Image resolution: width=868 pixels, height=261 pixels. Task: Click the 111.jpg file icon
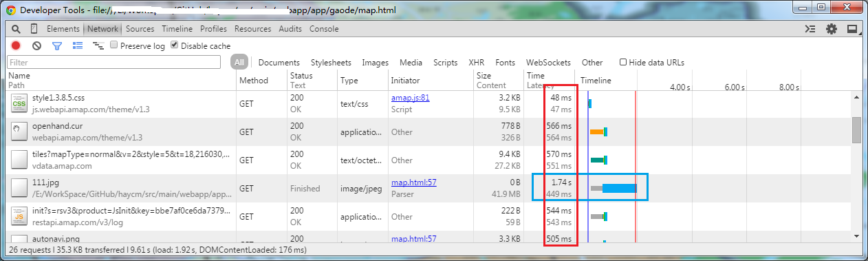[19, 188]
